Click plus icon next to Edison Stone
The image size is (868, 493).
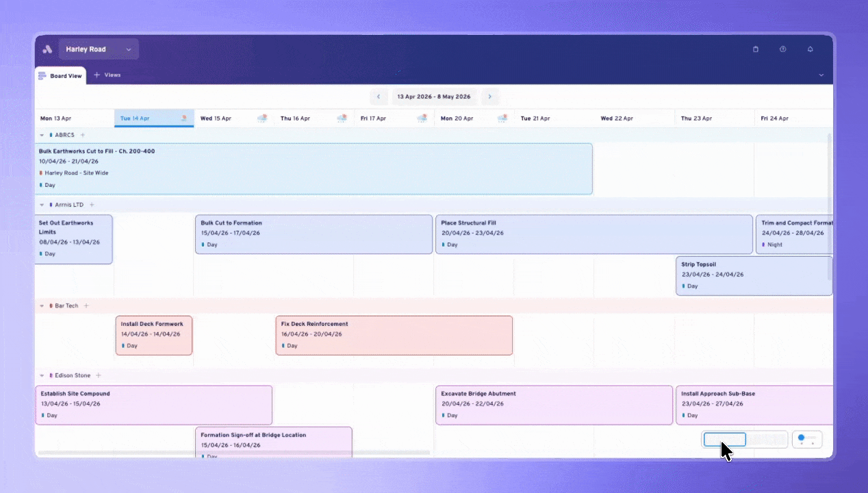click(x=99, y=375)
